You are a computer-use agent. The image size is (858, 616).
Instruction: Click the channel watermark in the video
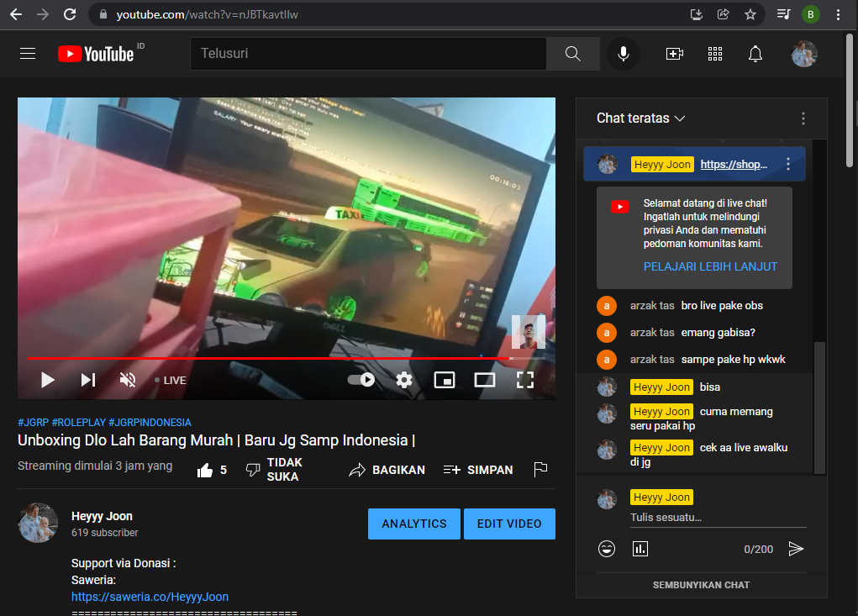[528, 332]
